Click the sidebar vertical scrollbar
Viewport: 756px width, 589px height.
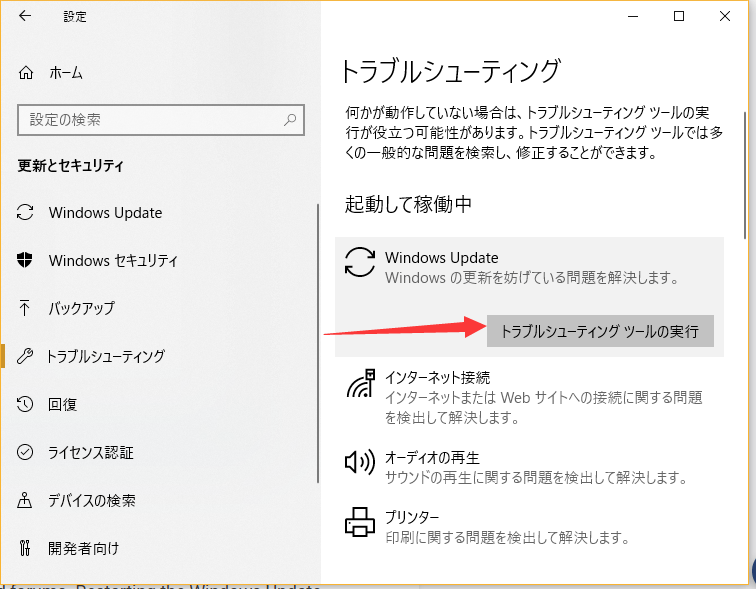tap(318, 343)
